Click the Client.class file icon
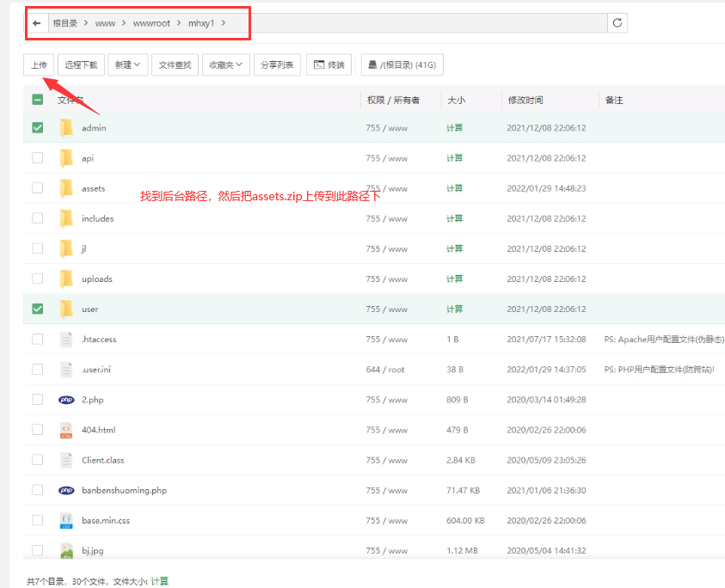725x588 pixels. 66,460
